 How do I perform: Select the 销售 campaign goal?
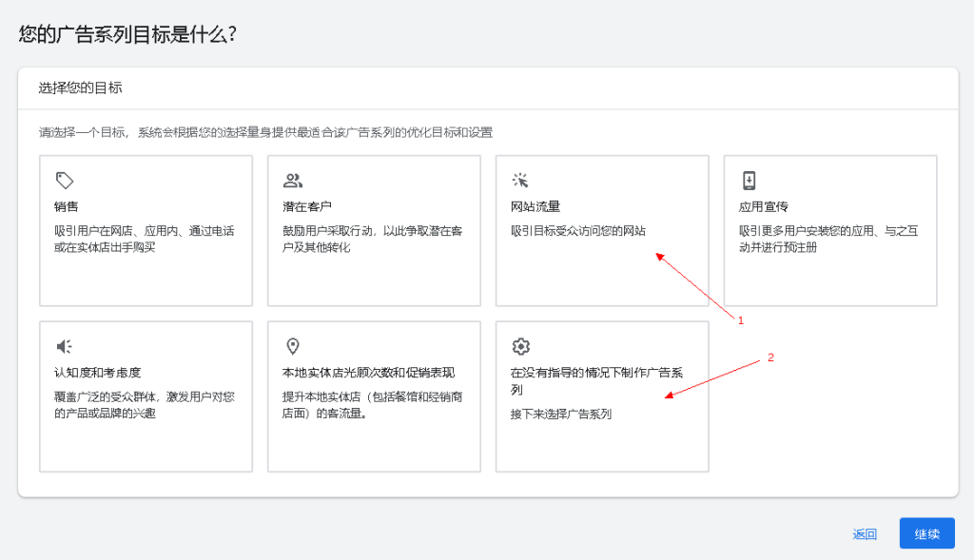pyautogui.click(x=145, y=230)
